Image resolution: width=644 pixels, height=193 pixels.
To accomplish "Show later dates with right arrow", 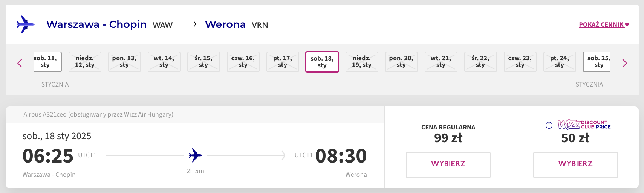I will coord(624,63).
